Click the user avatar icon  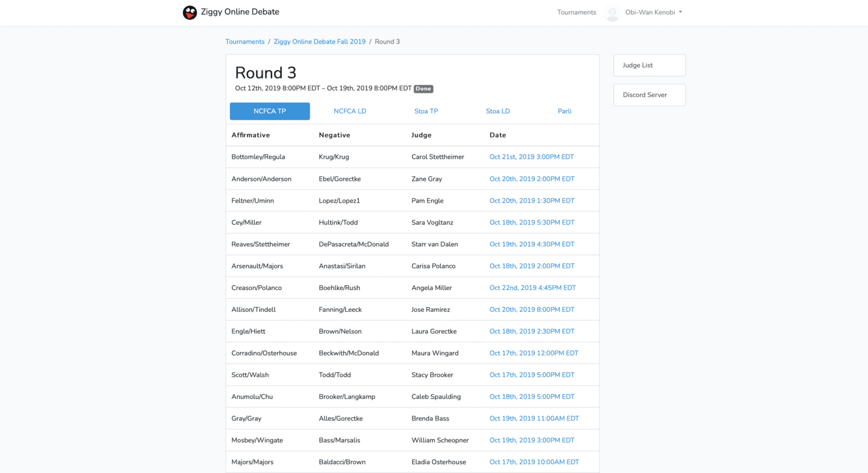click(x=612, y=12)
